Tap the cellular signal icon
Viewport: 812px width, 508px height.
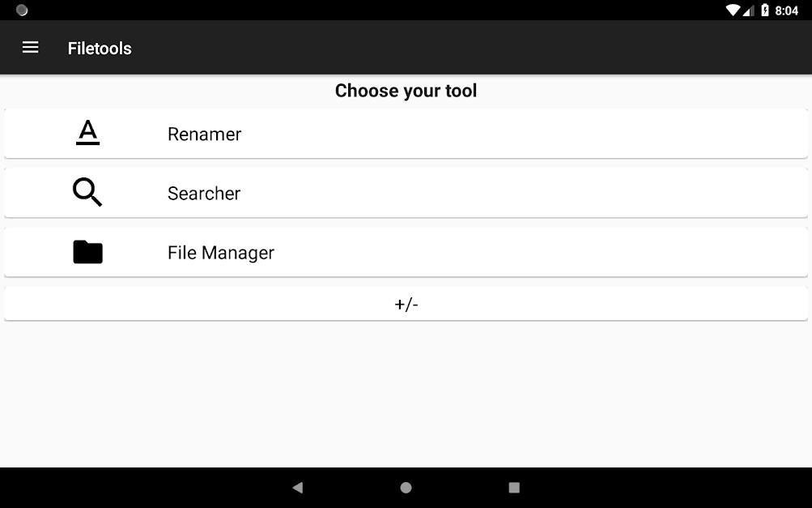[x=748, y=11]
